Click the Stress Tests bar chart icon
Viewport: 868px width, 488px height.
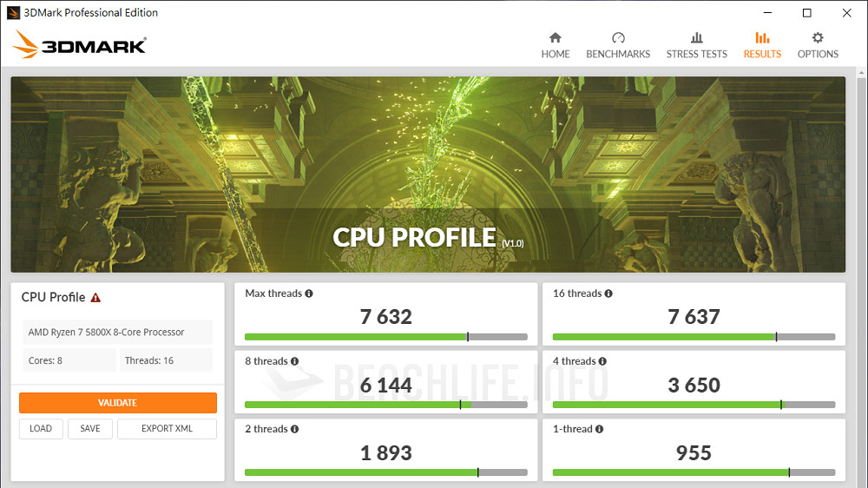point(697,37)
